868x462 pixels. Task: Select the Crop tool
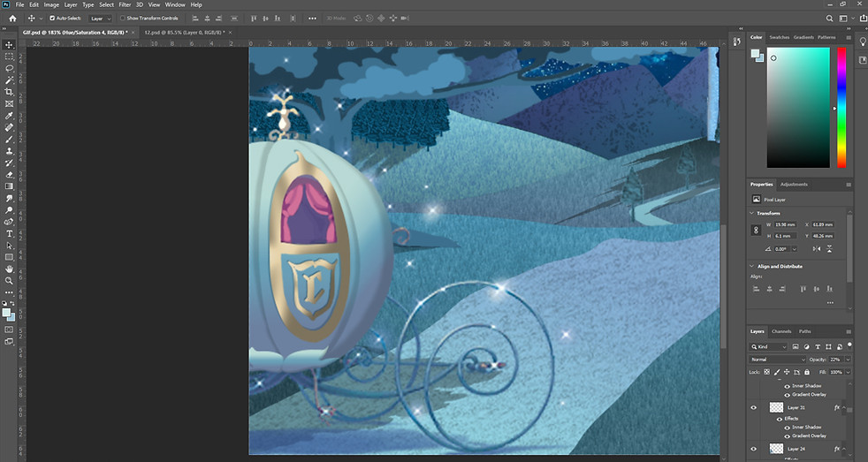pos(9,92)
